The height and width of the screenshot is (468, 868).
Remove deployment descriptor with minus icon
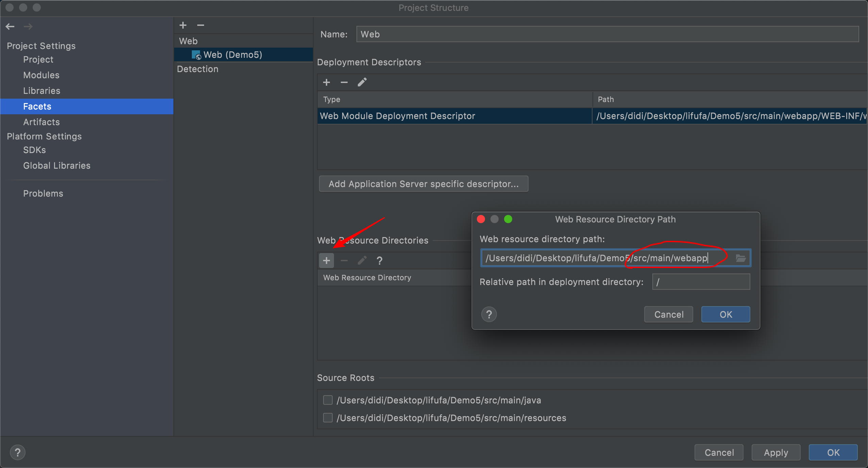click(344, 82)
